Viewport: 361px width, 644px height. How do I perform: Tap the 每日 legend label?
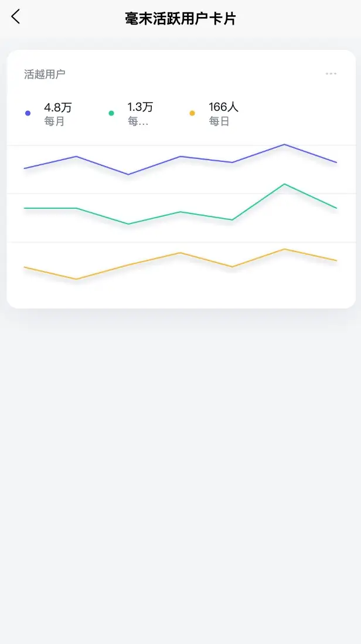219,122
